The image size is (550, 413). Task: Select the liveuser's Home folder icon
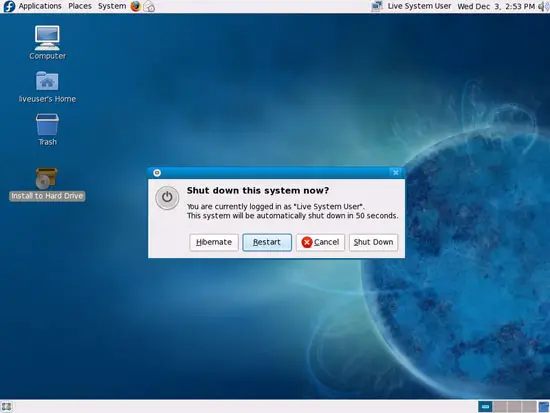(x=47, y=87)
